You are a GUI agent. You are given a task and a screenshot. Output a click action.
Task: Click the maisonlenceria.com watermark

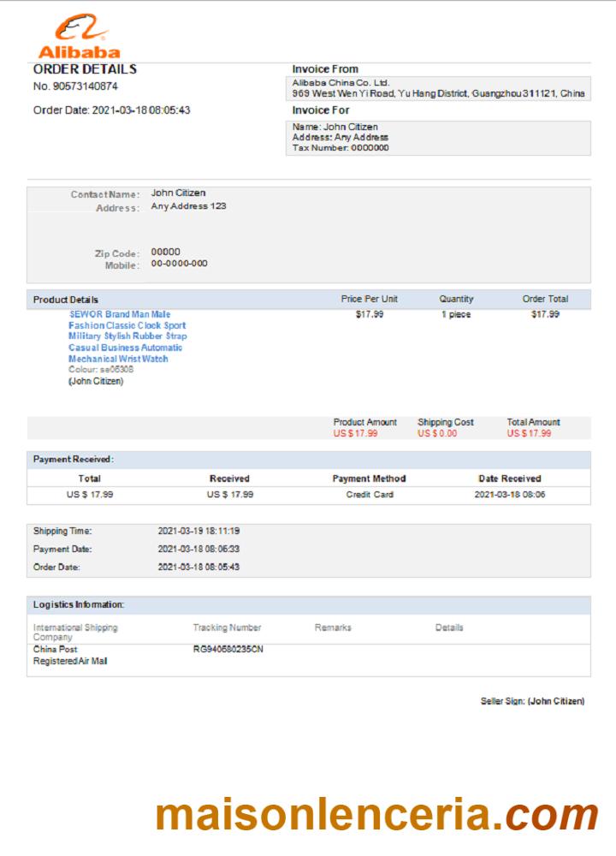point(376,814)
